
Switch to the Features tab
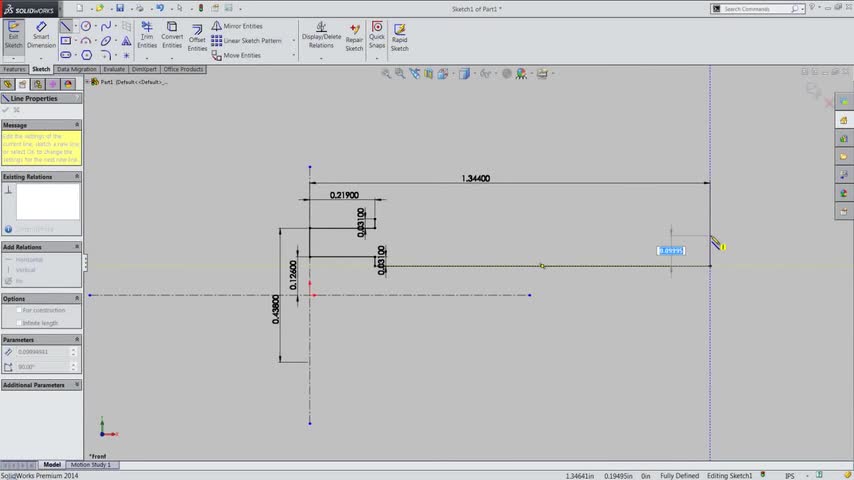click(14, 69)
